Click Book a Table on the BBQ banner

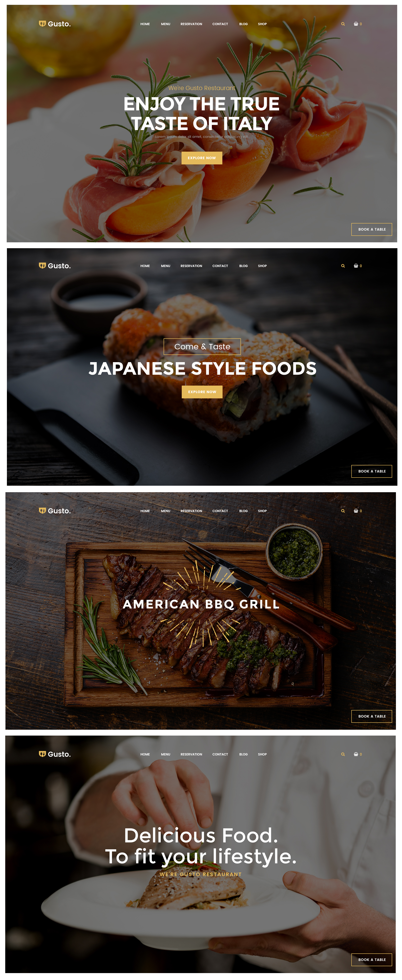tap(372, 716)
